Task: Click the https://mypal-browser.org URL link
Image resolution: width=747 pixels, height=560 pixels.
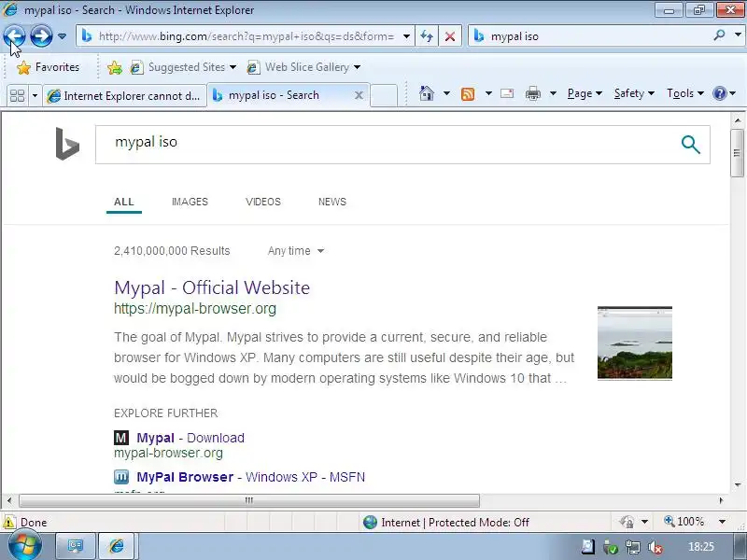Action: click(x=195, y=309)
